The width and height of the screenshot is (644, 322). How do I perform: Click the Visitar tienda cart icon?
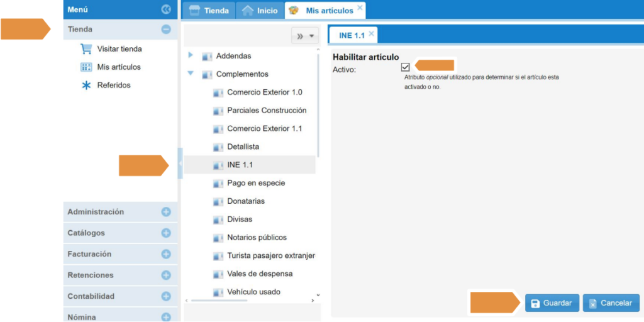86,49
